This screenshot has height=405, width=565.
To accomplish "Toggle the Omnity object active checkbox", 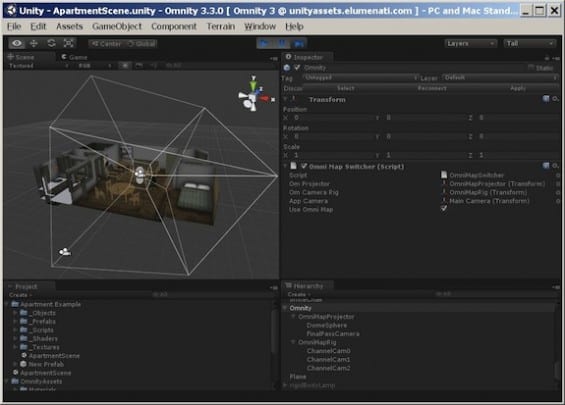I will [297, 67].
